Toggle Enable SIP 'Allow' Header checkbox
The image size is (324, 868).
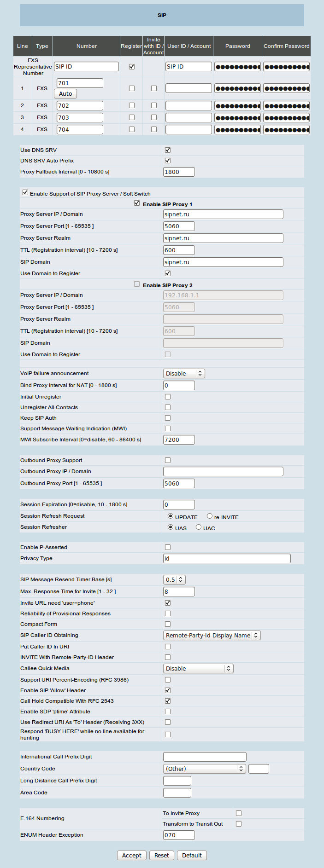click(x=168, y=690)
